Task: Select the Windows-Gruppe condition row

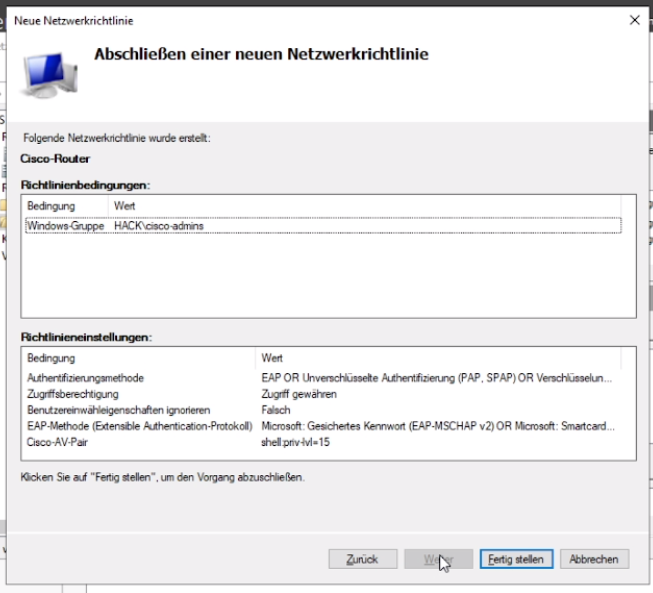Action: pyautogui.click(x=323, y=226)
